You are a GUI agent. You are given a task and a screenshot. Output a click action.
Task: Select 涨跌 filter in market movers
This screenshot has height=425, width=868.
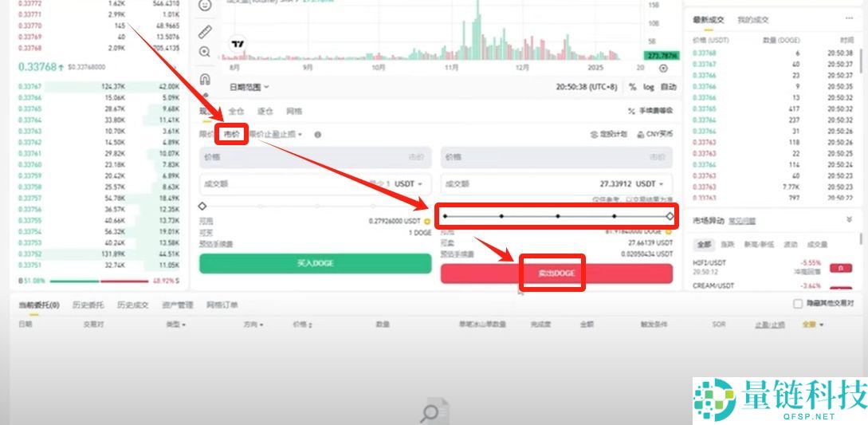tap(728, 244)
